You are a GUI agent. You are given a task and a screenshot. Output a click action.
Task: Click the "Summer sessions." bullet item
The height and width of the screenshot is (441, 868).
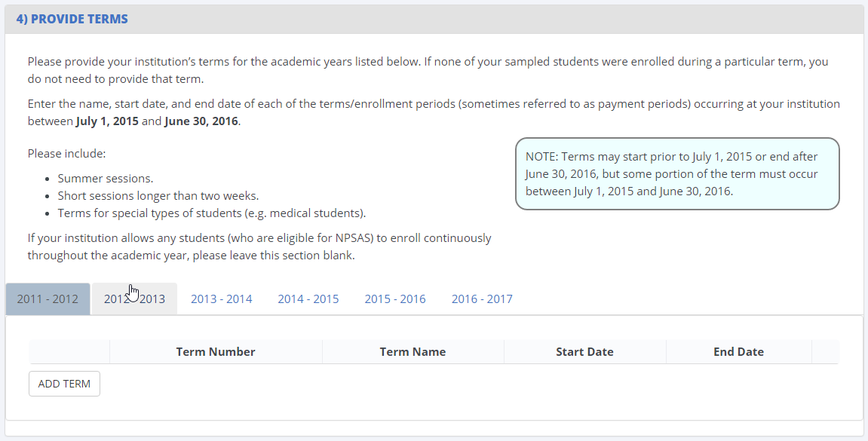pos(106,179)
